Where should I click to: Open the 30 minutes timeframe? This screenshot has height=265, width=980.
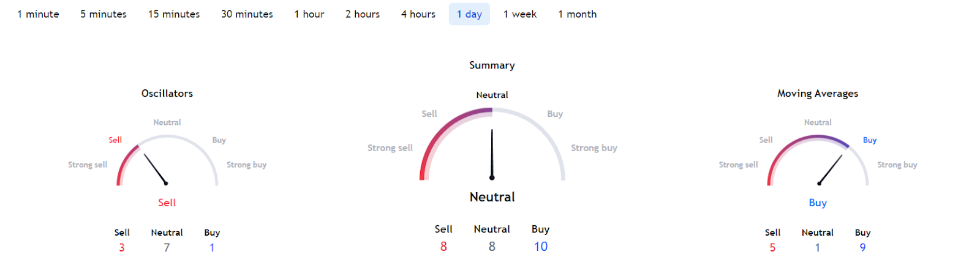pos(247,14)
